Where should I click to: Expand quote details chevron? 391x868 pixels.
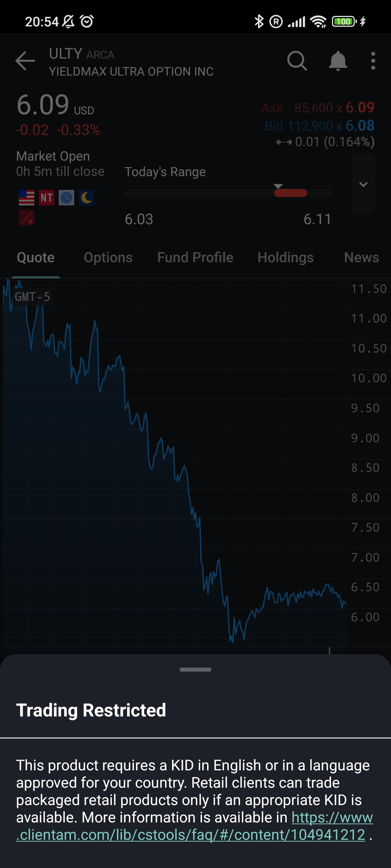(x=363, y=184)
